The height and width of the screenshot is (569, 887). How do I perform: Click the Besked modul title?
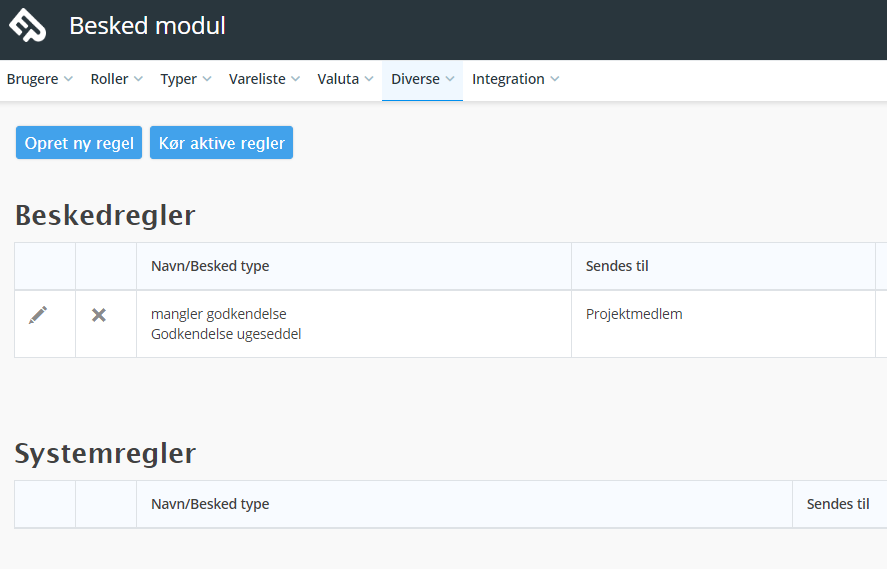pyautogui.click(x=147, y=26)
